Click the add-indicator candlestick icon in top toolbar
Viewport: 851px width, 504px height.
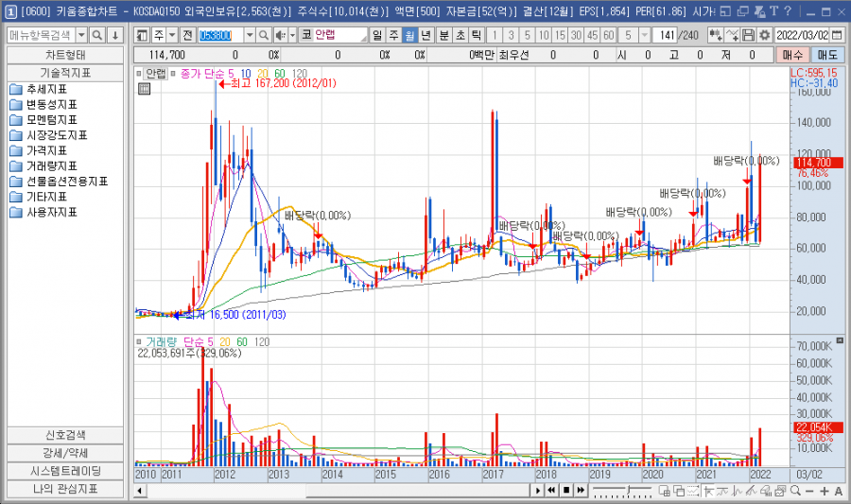click(x=716, y=35)
